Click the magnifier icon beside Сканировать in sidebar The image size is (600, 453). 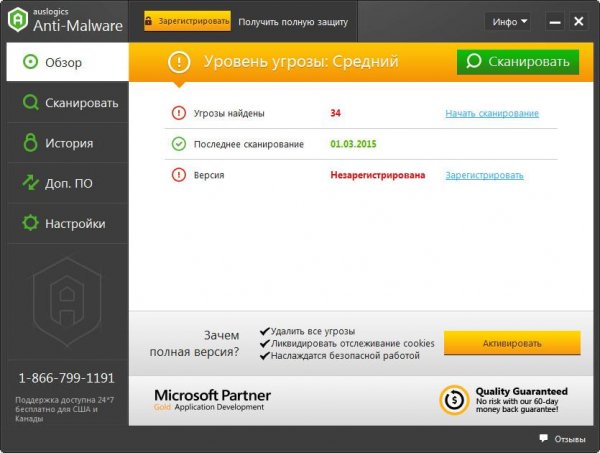coord(30,103)
